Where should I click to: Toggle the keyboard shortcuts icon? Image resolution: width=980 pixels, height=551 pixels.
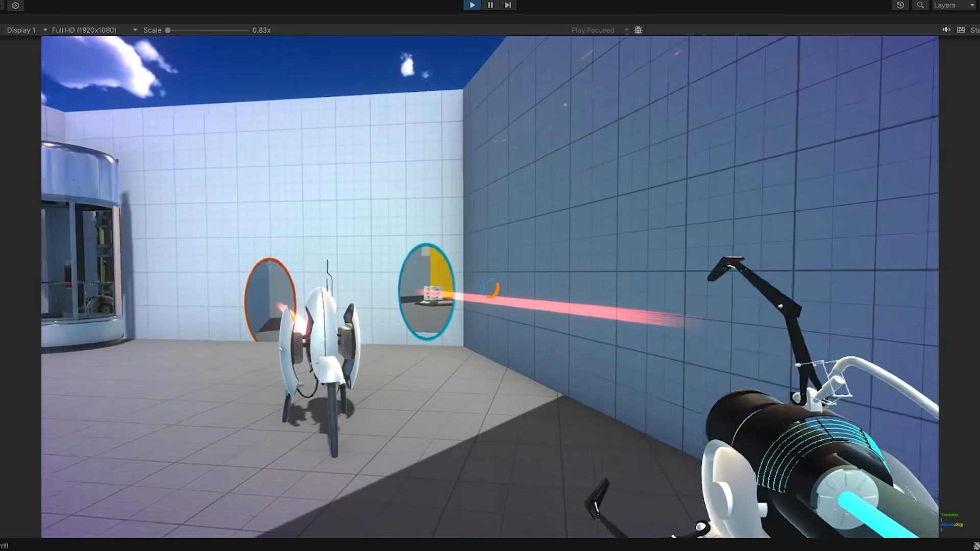[961, 30]
